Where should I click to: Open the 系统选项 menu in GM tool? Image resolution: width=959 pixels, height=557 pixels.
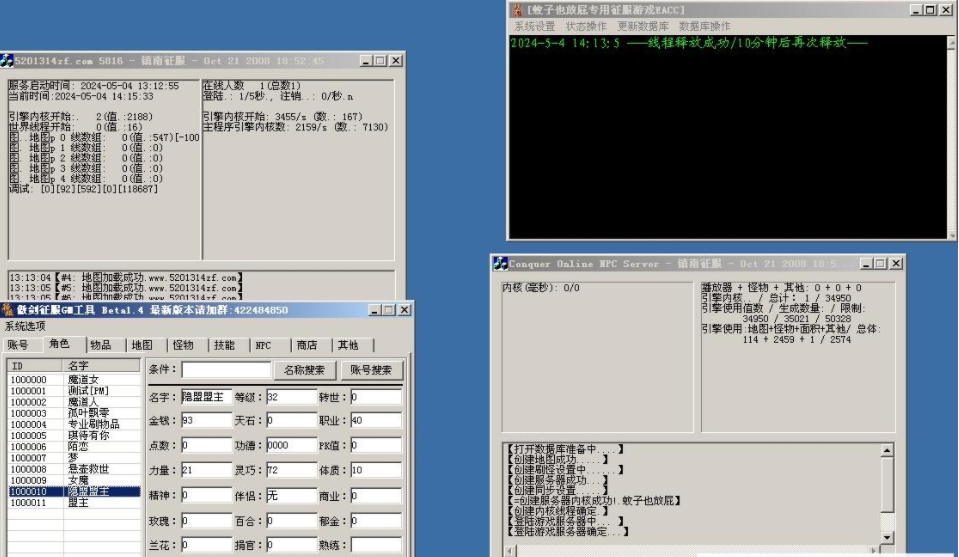point(25,326)
